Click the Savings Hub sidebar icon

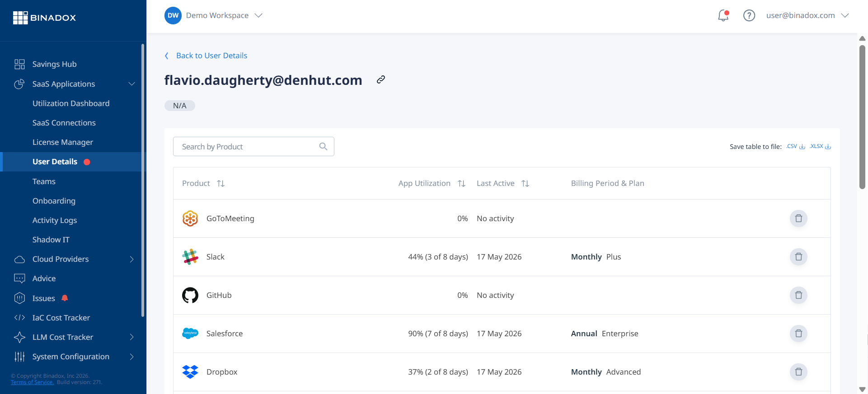[x=19, y=64]
